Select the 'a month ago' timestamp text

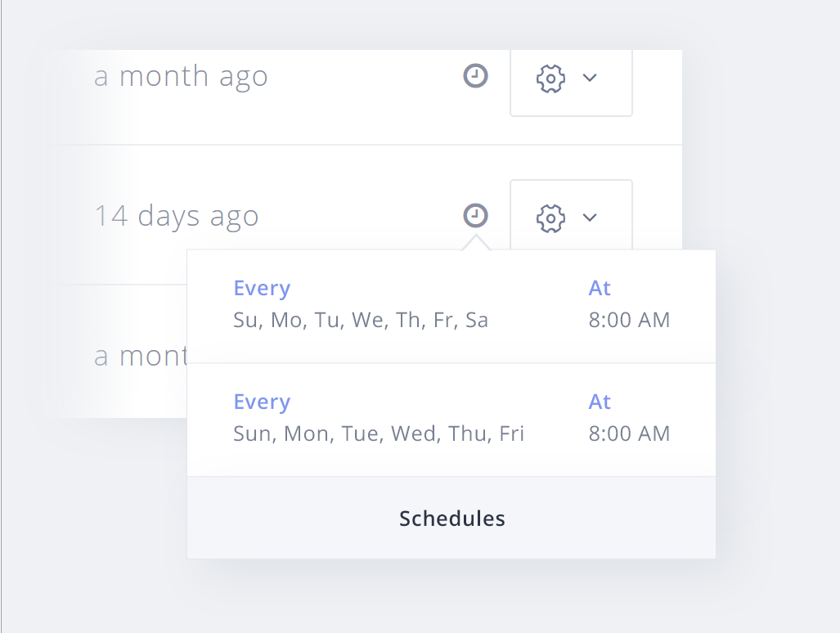[182, 75]
